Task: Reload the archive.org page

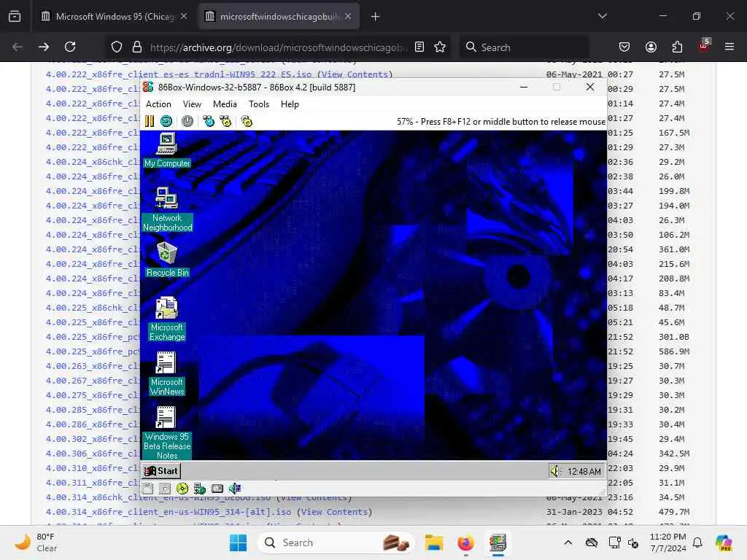Action: click(x=70, y=47)
